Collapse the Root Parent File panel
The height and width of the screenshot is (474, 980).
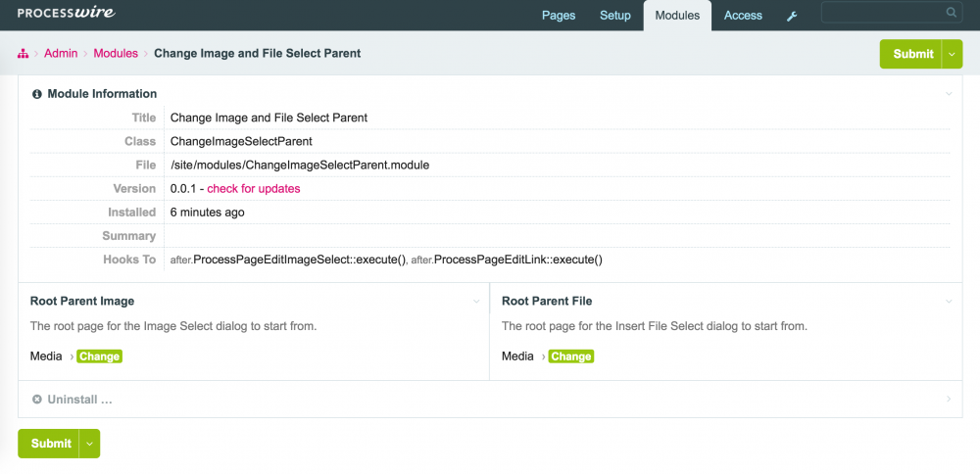point(949,302)
